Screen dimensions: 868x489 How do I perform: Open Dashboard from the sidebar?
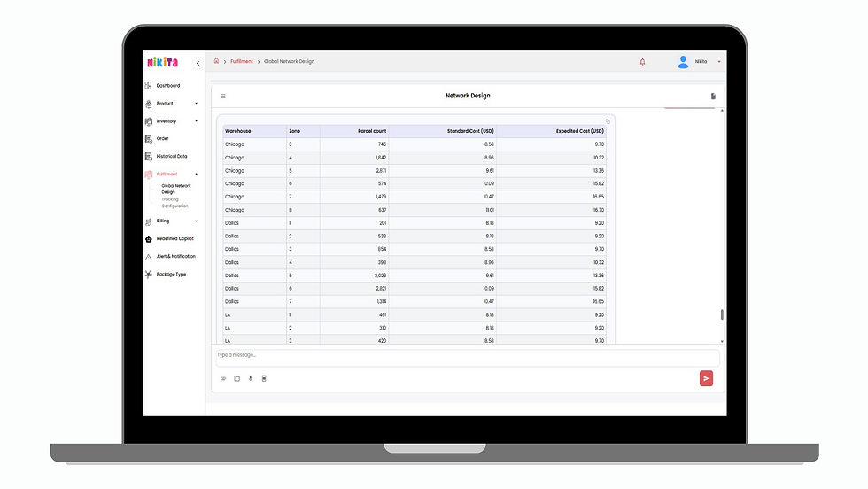(x=168, y=86)
